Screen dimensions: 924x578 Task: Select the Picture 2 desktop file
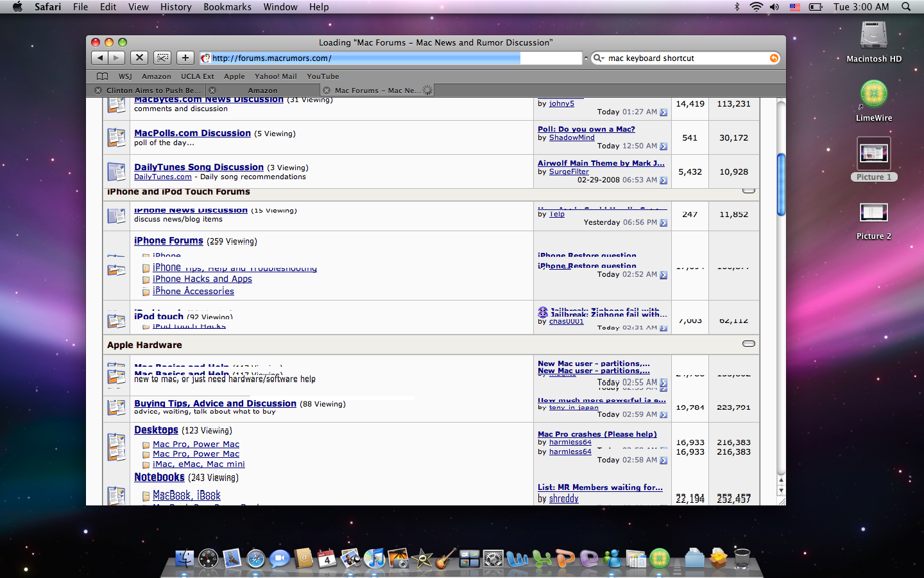tap(874, 220)
